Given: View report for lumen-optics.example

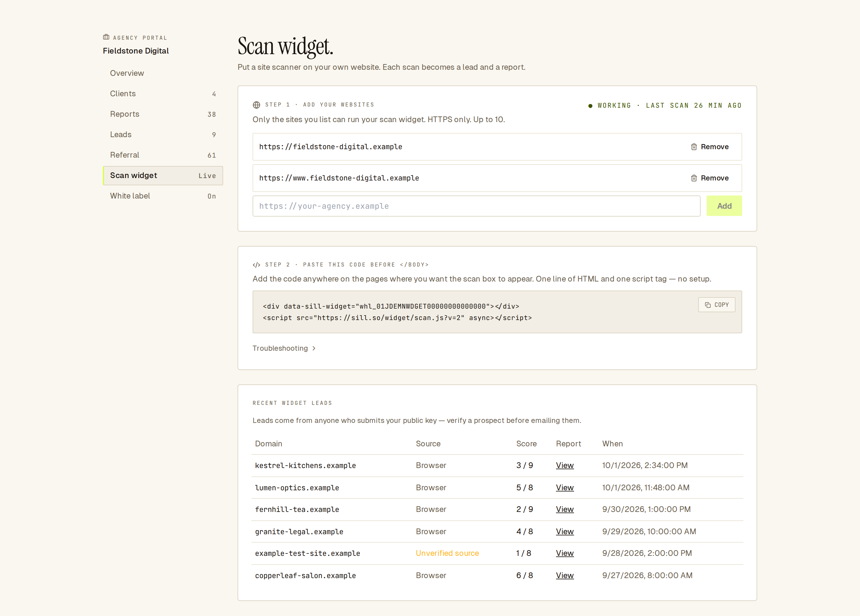Looking at the screenshot, I should click(x=565, y=488).
